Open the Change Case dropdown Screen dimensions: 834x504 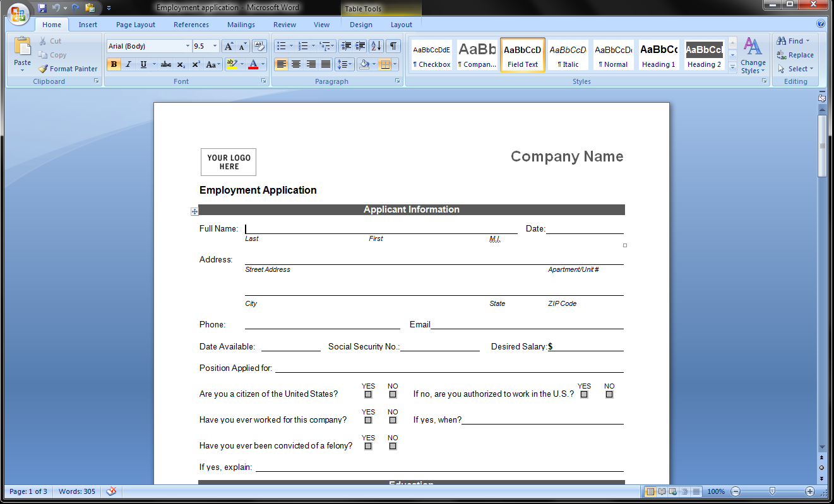(213, 64)
